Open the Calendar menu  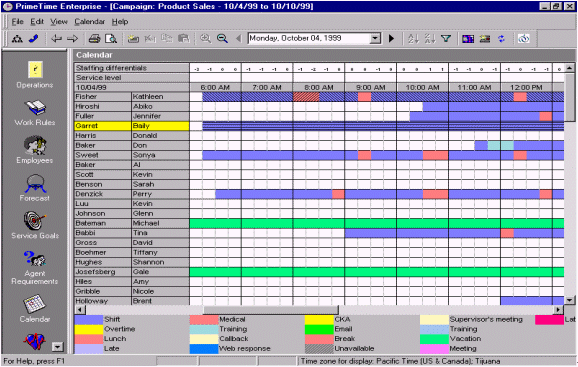click(x=90, y=22)
